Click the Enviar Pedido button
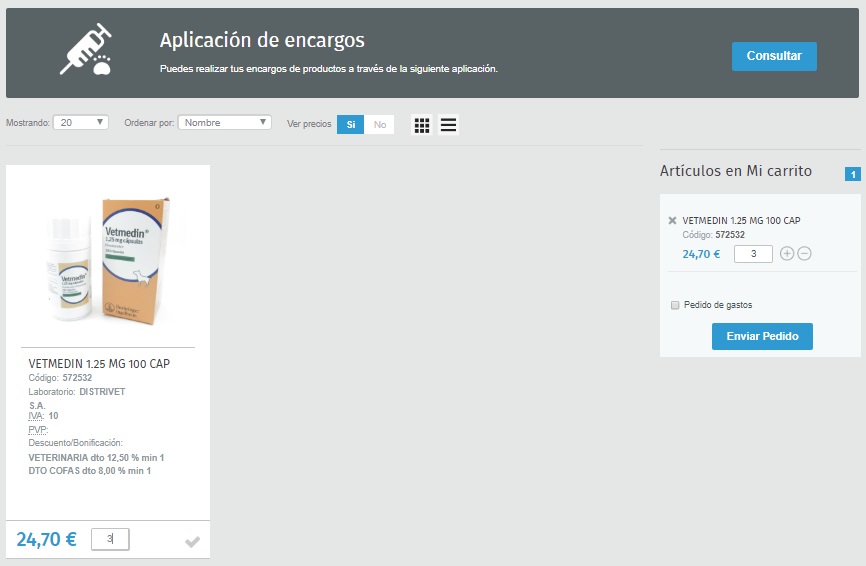 tap(762, 336)
